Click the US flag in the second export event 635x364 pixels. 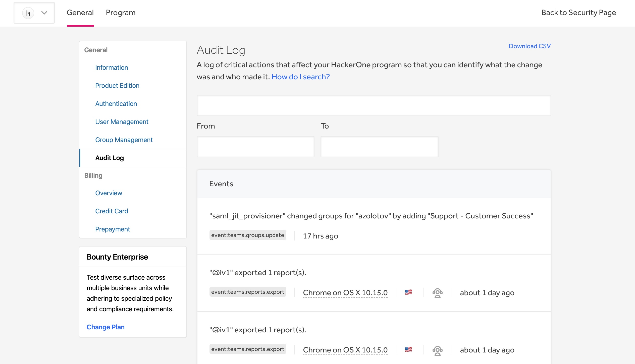point(408,349)
